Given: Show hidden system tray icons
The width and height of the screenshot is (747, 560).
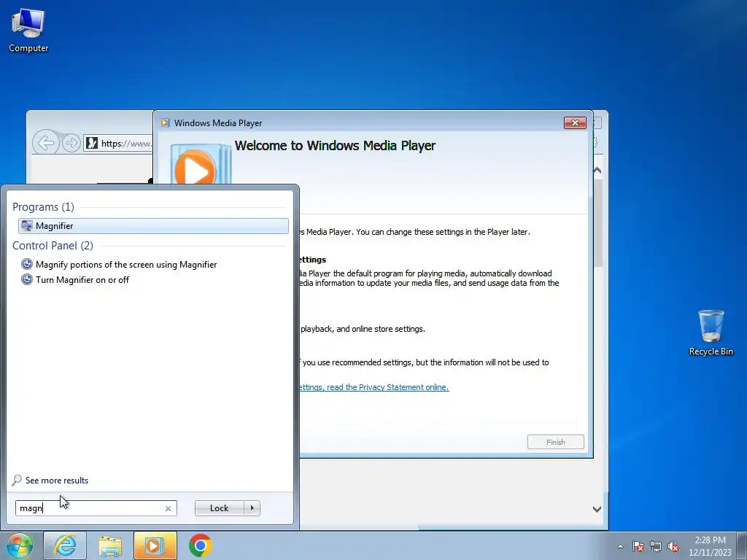Looking at the screenshot, I should coord(620,546).
